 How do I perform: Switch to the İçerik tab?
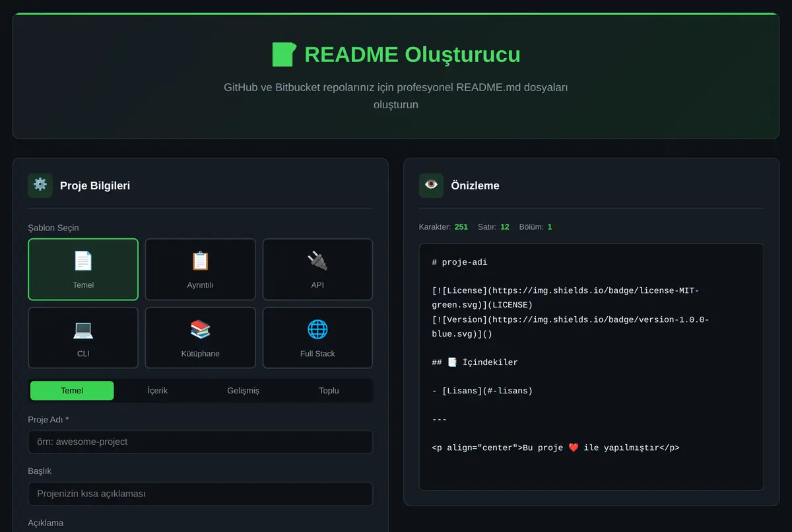pos(158,391)
